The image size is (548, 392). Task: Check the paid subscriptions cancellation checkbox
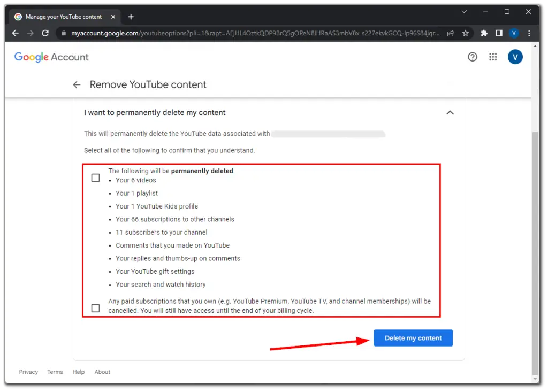pos(95,308)
